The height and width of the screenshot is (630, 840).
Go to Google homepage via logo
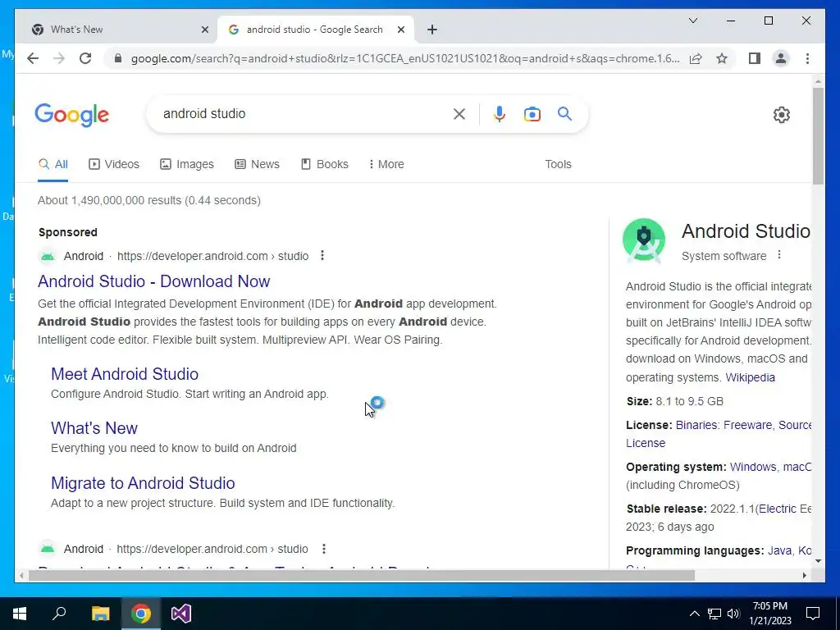[x=72, y=115]
